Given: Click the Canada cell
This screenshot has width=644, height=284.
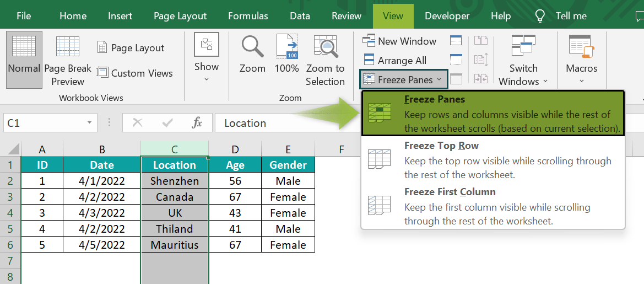Looking at the screenshot, I should (175, 197).
